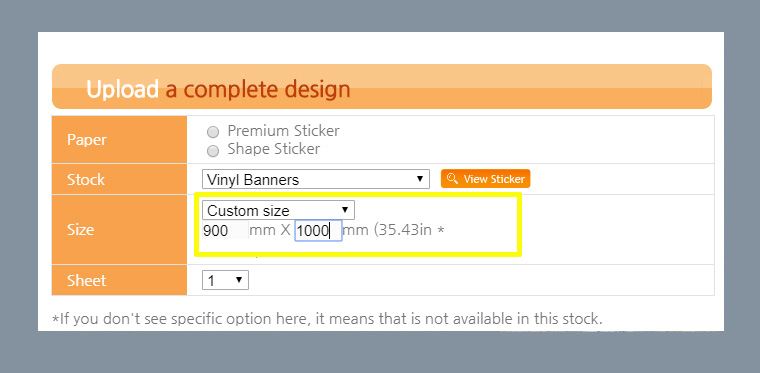This screenshot has width=760, height=373.
Task: Click the footnote about unavailable stock options
Action: tap(327, 319)
